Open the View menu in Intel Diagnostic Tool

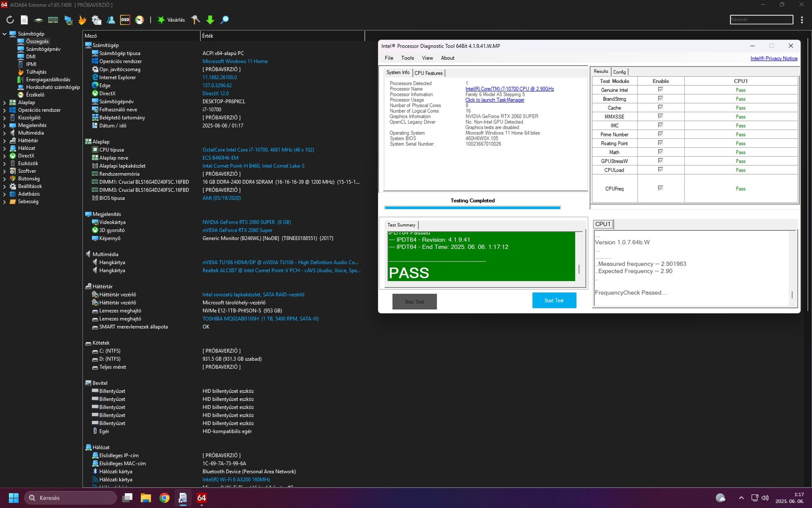(x=427, y=58)
